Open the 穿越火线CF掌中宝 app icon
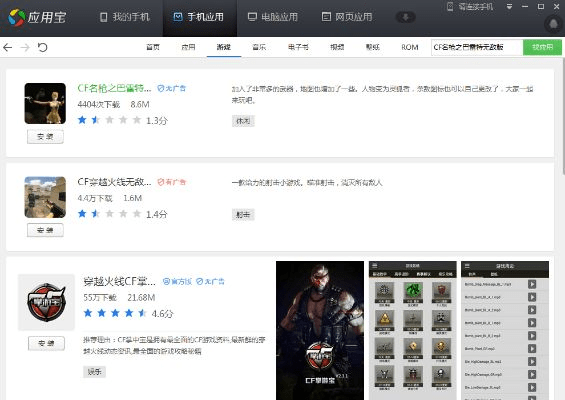565x400 pixels. pyautogui.click(x=46, y=302)
